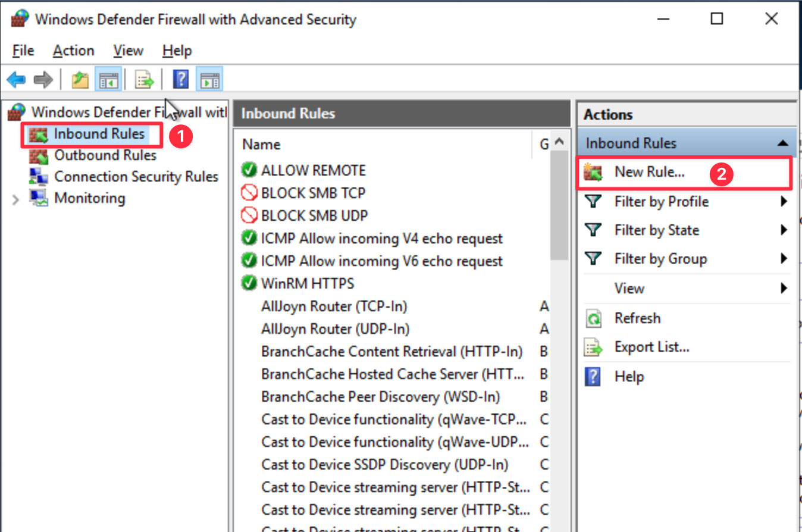Click the blue Help toolbar icon
Viewport: 802px width, 532px height.
(181, 79)
